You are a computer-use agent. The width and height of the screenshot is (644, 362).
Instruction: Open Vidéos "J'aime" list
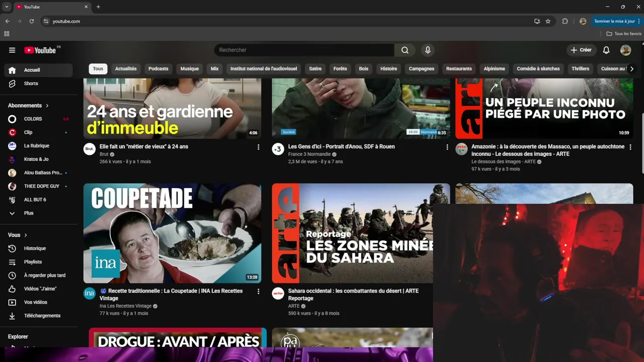38,289
